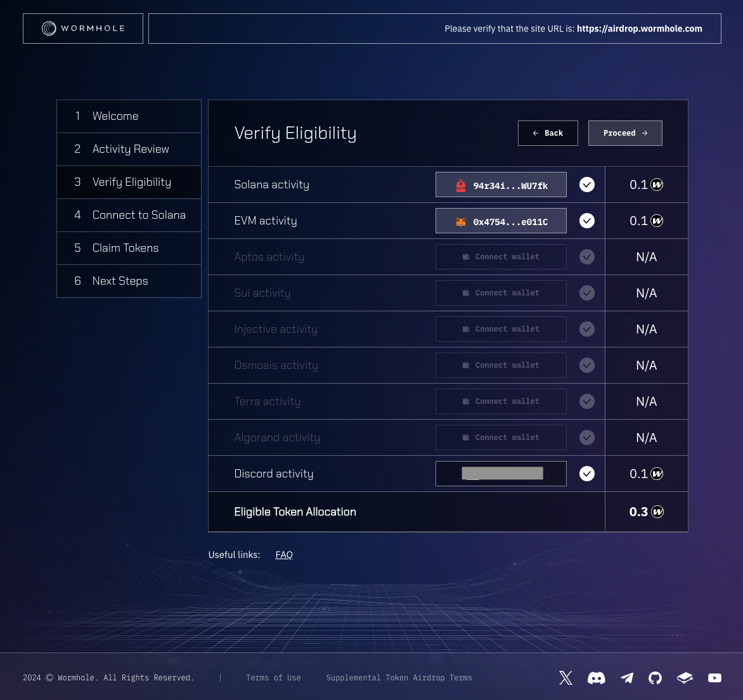Click Solana activity checkmark circle
The width and height of the screenshot is (743, 700).
(x=586, y=185)
